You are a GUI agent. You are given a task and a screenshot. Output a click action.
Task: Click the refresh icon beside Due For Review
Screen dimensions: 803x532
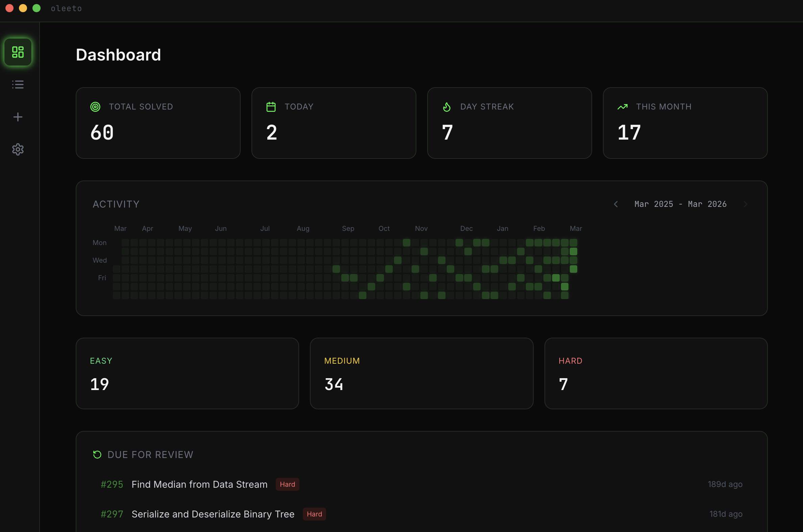point(97,454)
